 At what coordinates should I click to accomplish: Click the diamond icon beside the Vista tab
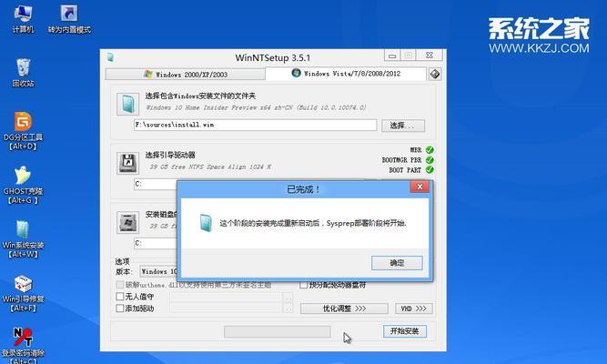pyautogui.click(x=435, y=74)
